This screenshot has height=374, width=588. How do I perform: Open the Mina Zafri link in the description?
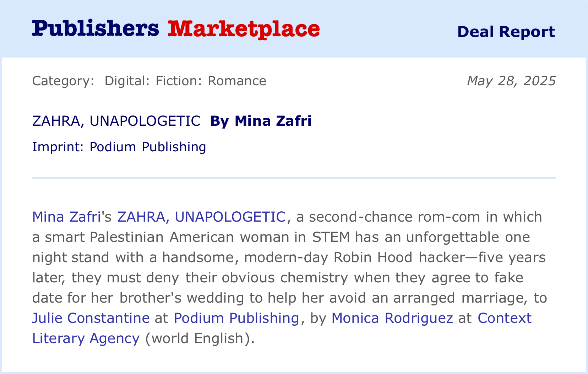(x=66, y=217)
